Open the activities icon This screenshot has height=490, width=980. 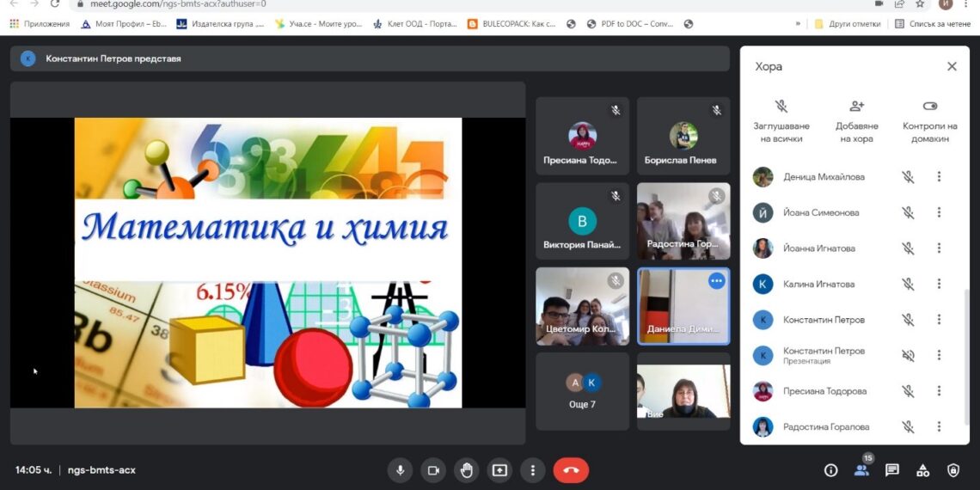click(x=922, y=470)
